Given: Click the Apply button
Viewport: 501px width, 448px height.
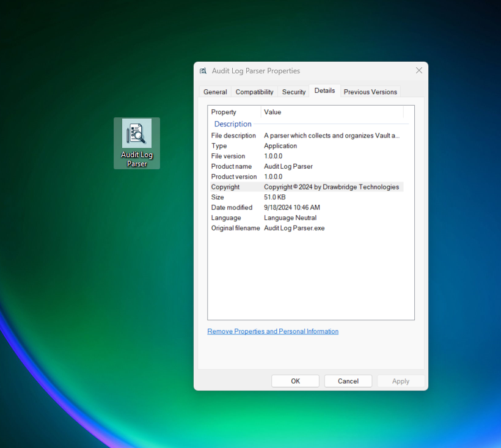Looking at the screenshot, I should (x=401, y=381).
